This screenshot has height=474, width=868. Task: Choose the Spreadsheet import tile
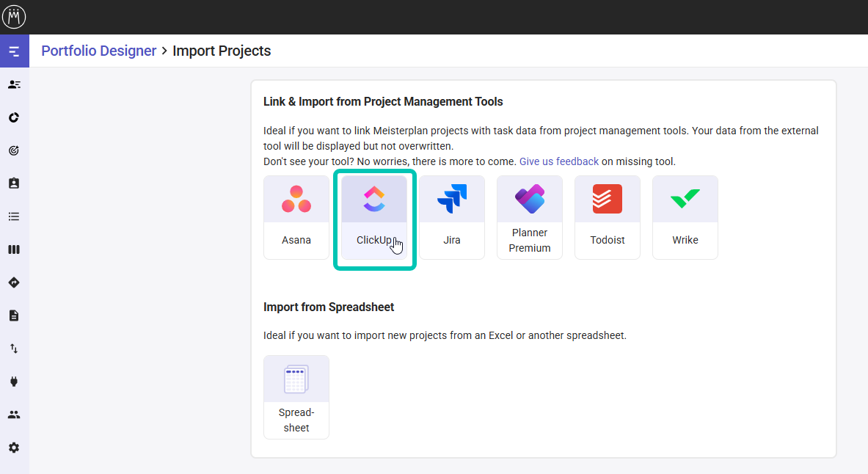pos(296,397)
